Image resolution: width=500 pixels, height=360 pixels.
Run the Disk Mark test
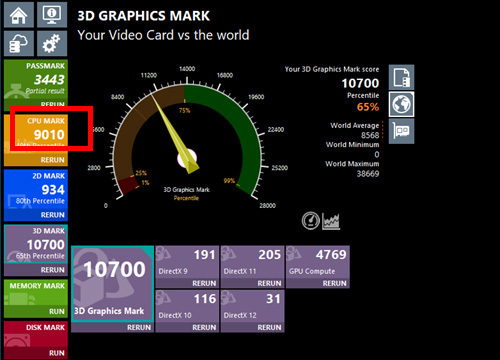pos(57,353)
